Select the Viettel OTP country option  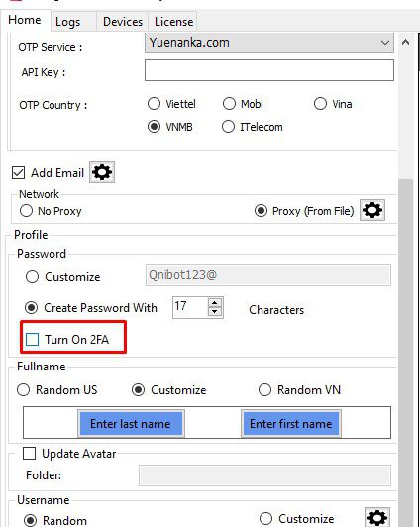[x=154, y=103]
